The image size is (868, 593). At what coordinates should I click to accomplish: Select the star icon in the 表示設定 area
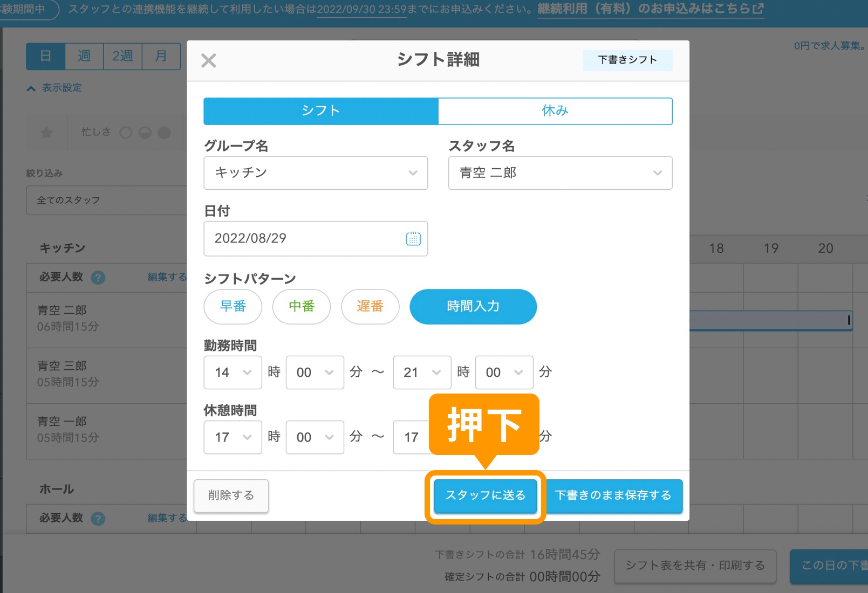(x=46, y=132)
